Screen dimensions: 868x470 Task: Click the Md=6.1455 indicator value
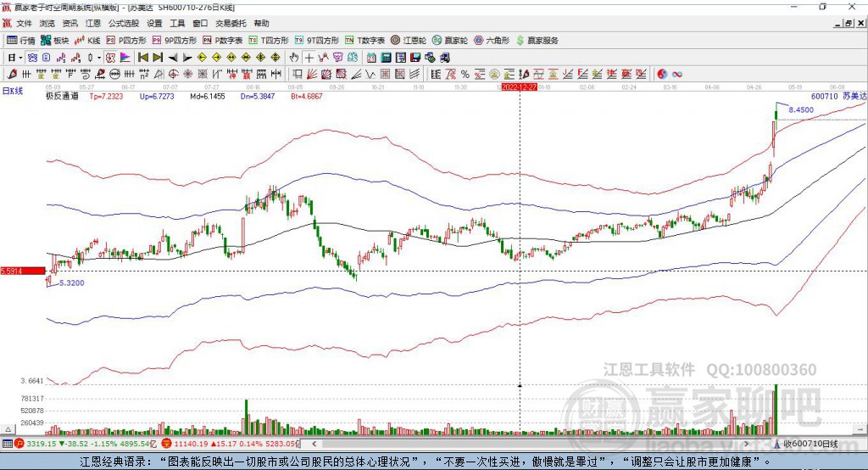click(208, 97)
